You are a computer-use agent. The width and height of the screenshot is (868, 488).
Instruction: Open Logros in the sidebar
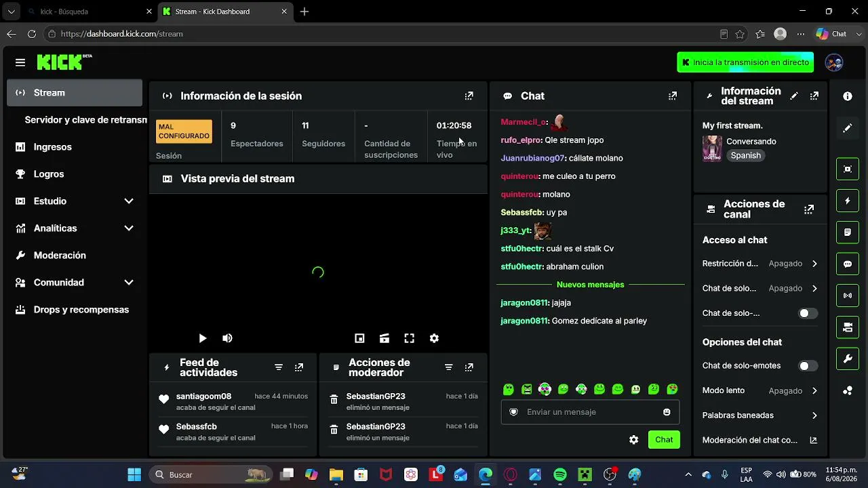(75, 174)
